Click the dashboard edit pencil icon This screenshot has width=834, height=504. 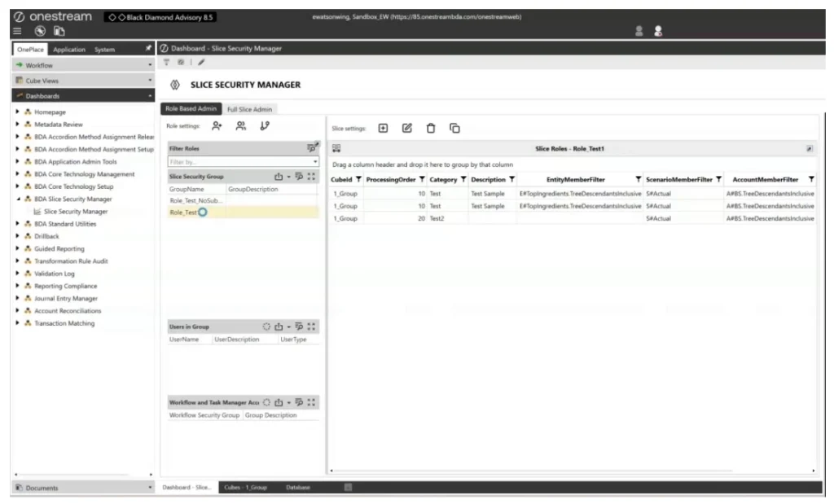(201, 62)
